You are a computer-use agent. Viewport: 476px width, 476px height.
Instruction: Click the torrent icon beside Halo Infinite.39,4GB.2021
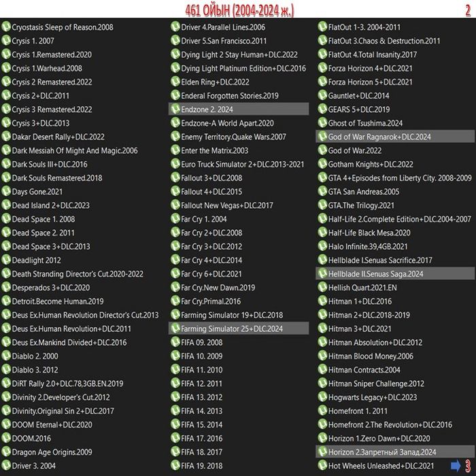[x=322, y=246]
